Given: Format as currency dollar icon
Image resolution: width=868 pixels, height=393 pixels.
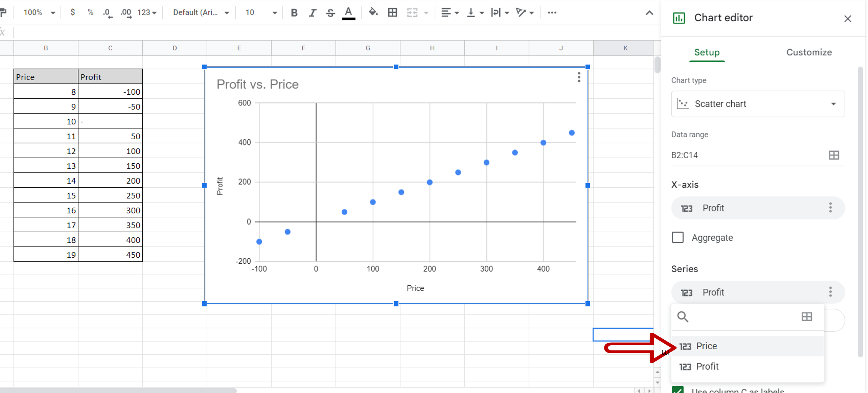Looking at the screenshot, I should (x=73, y=12).
